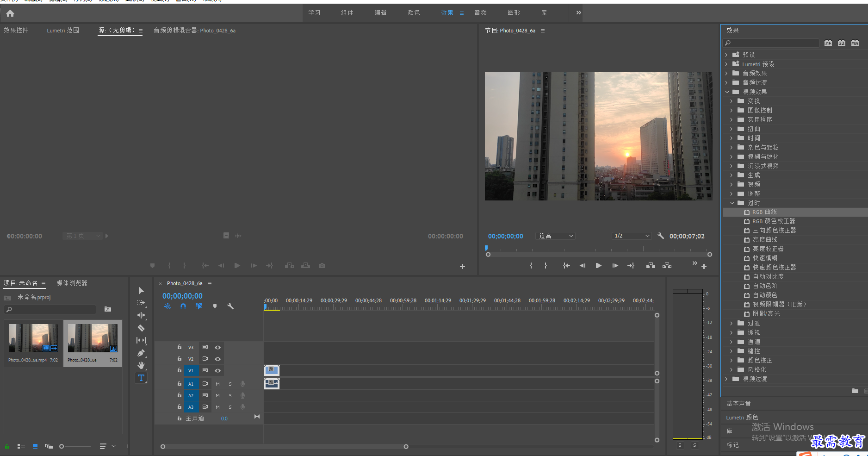
Task: Select the RGB 曲线 effect
Action: 764,212
